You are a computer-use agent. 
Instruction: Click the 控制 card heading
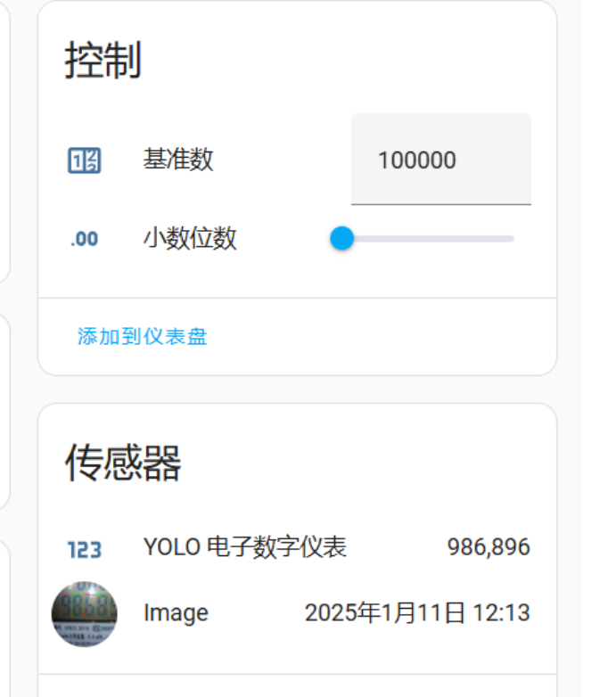[x=103, y=61]
